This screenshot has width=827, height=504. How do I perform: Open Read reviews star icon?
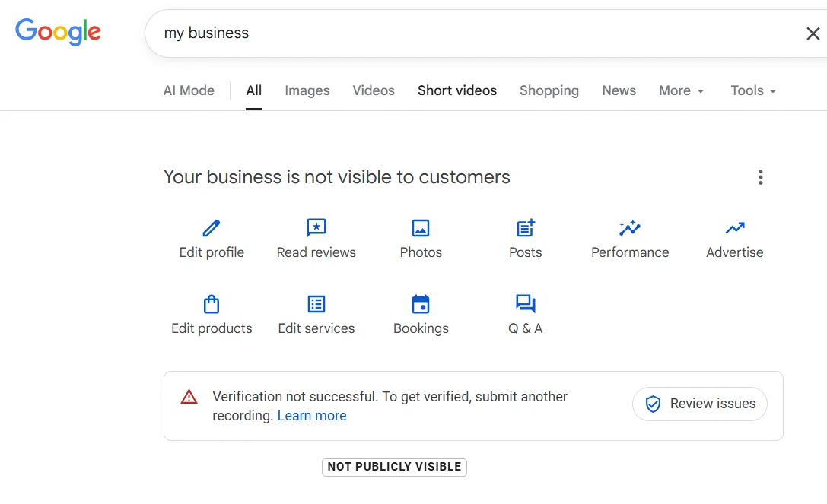pyautogui.click(x=316, y=228)
